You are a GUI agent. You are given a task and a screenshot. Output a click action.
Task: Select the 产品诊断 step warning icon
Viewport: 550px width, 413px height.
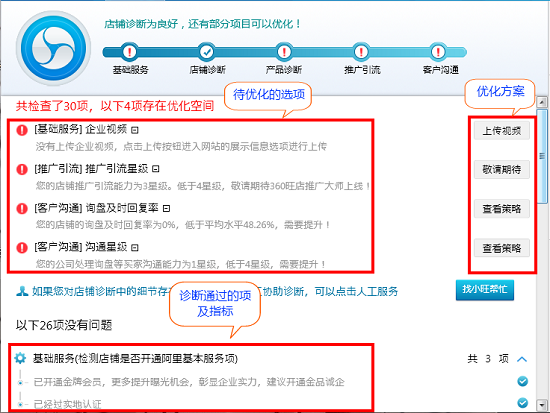click(x=284, y=52)
